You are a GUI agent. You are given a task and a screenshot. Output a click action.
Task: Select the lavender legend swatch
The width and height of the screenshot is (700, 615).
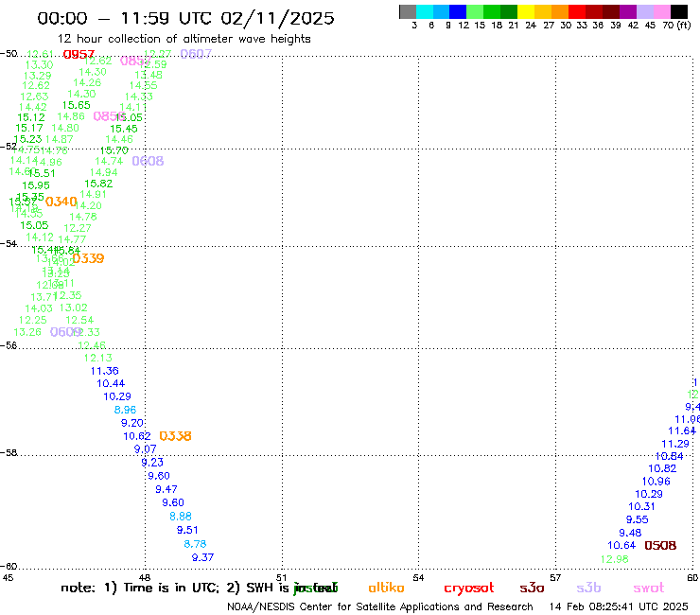coord(645,11)
